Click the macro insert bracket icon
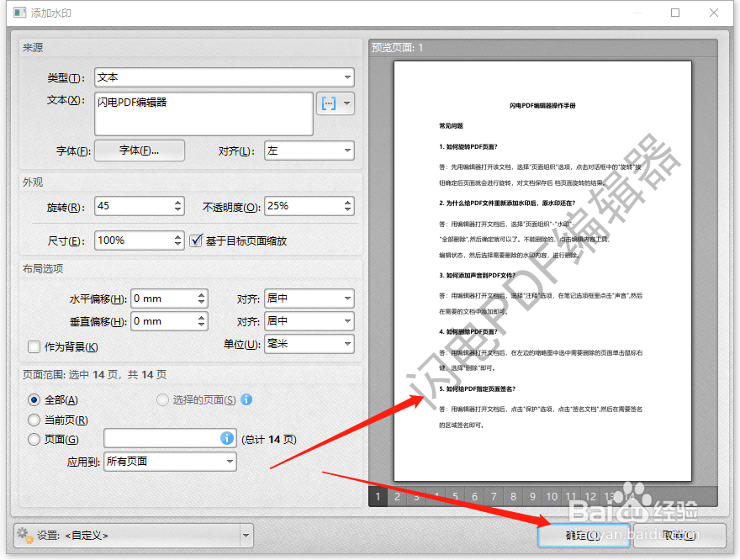 (x=329, y=103)
